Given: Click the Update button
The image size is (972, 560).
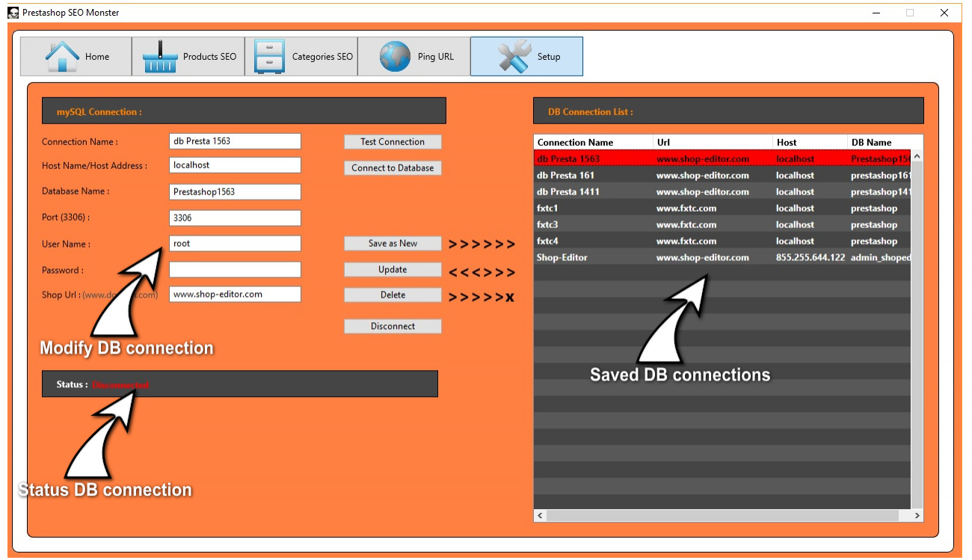Looking at the screenshot, I should pos(393,270).
